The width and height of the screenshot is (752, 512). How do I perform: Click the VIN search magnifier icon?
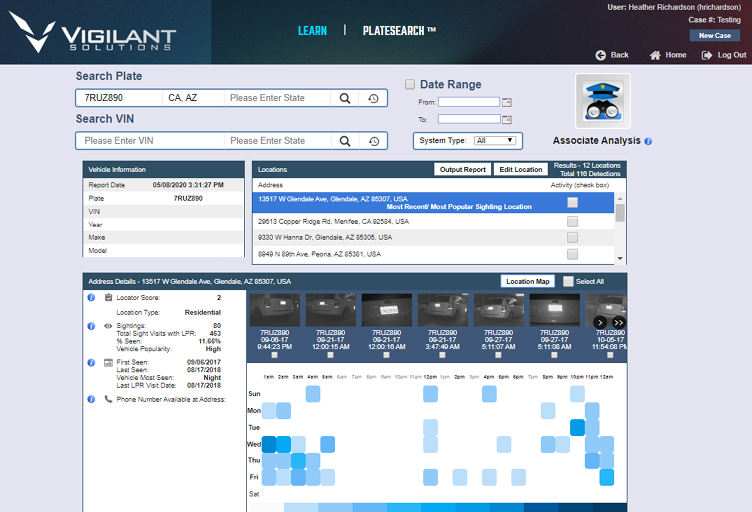point(344,141)
